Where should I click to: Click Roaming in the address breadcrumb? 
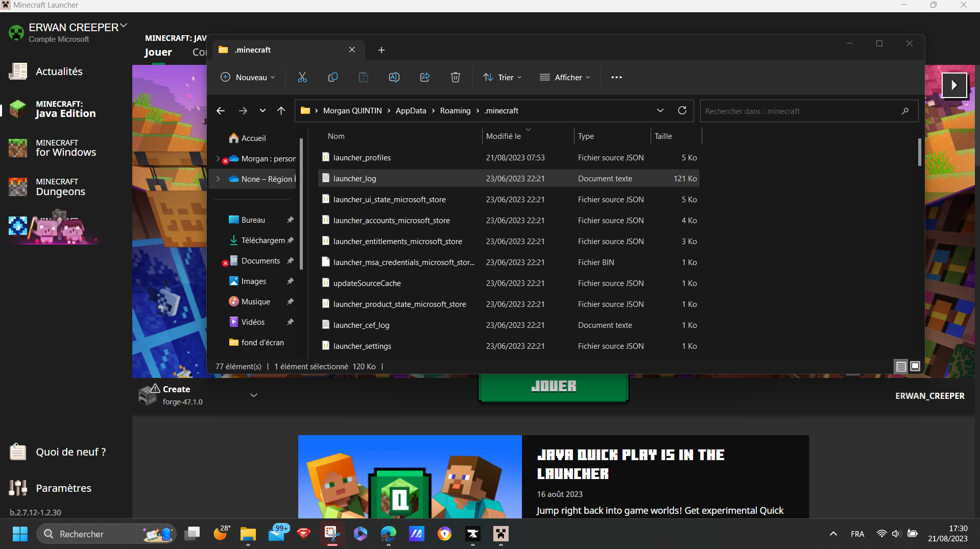coord(455,110)
